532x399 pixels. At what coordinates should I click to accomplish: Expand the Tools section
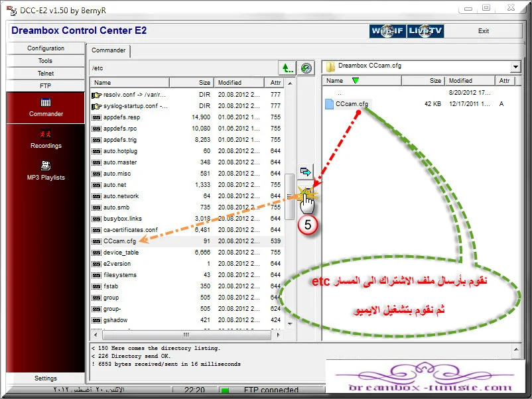(46, 61)
